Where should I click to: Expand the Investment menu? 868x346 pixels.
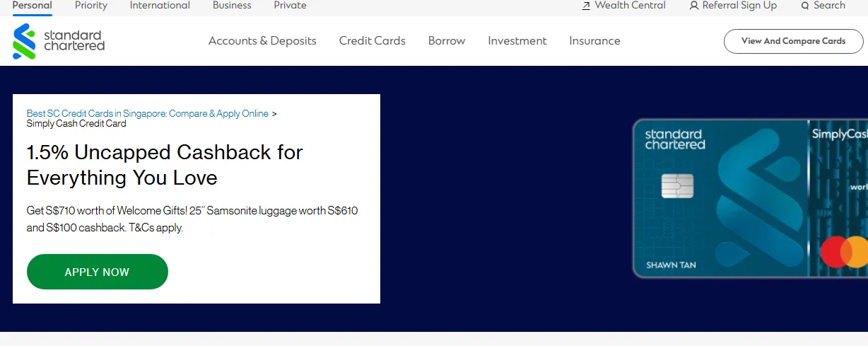pyautogui.click(x=517, y=41)
